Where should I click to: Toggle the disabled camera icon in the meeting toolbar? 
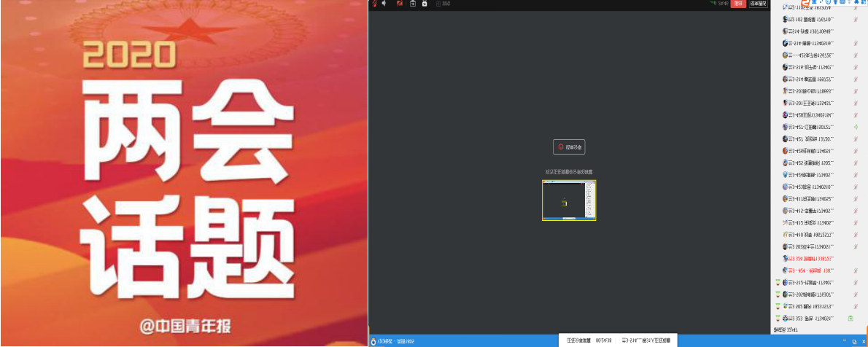click(400, 4)
